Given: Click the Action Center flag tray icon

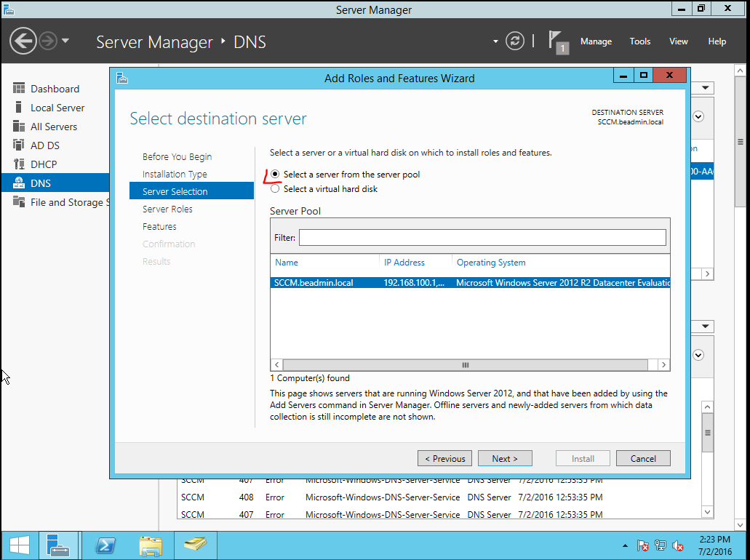Looking at the screenshot, I should tap(643, 545).
